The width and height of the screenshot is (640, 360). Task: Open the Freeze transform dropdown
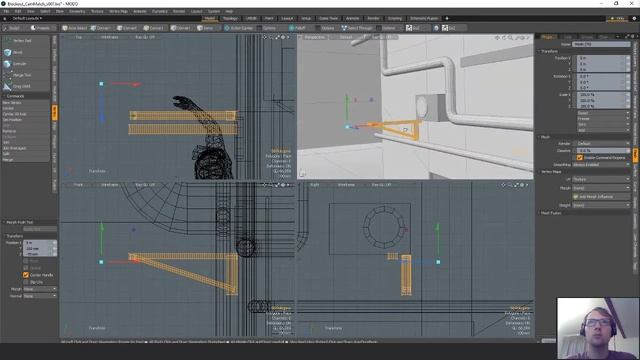click(x=603, y=119)
